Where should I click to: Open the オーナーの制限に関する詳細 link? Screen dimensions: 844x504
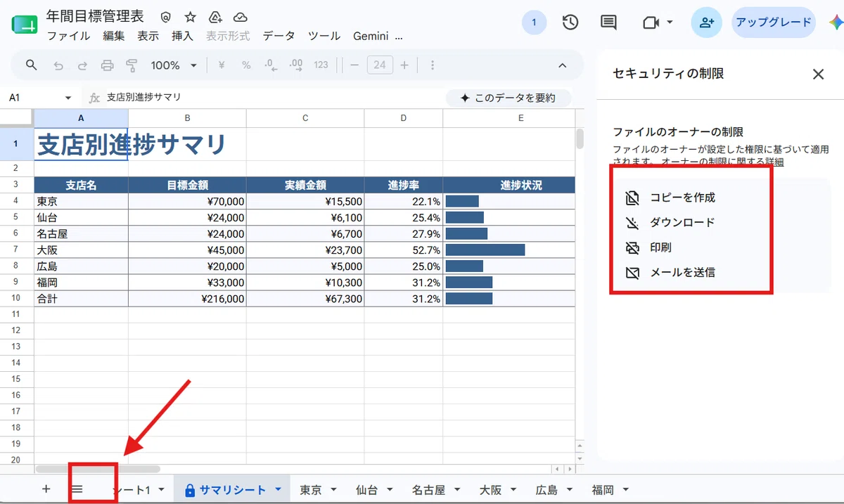point(722,162)
